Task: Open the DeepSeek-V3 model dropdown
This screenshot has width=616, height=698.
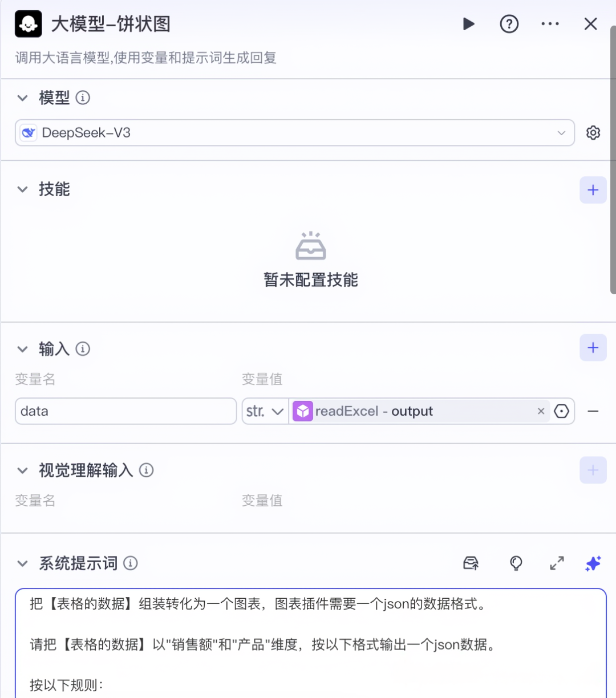Action: click(x=294, y=133)
